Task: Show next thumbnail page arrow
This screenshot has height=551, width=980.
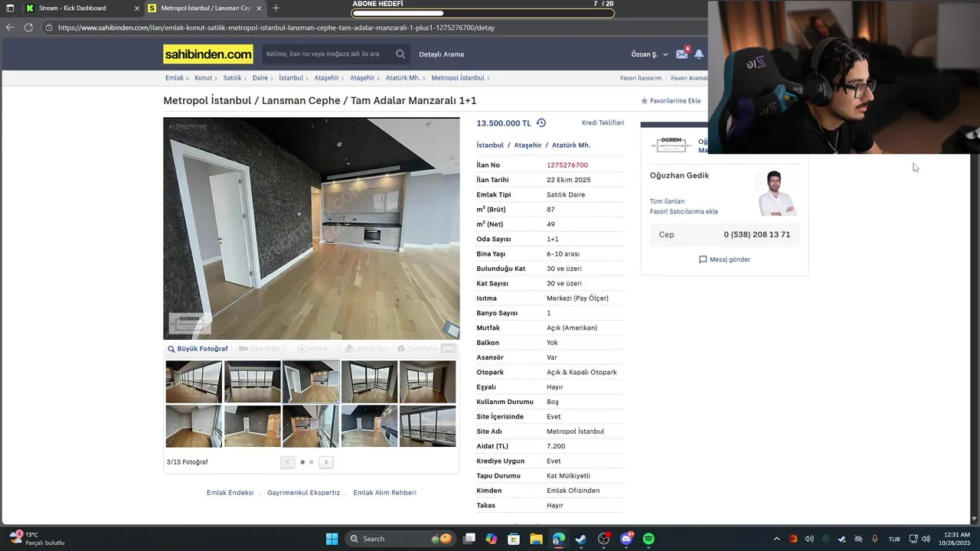Action: click(x=326, y=462)
